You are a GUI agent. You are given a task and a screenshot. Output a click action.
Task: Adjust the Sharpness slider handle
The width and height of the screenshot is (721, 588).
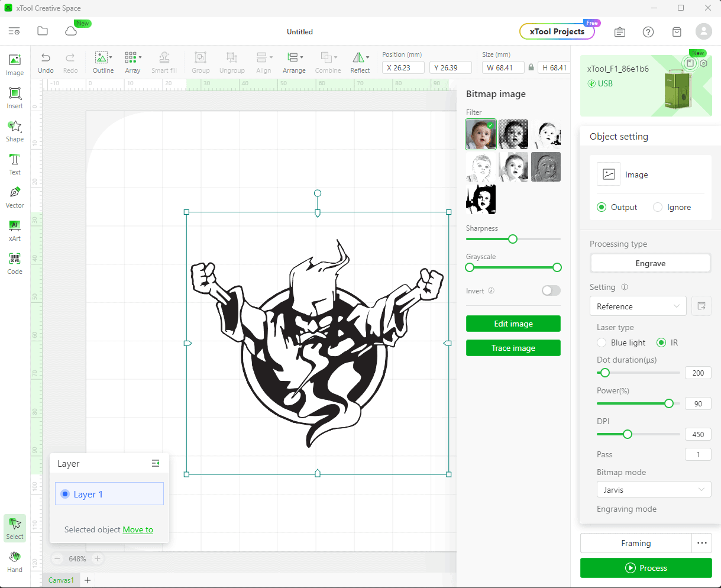point(512,239)
